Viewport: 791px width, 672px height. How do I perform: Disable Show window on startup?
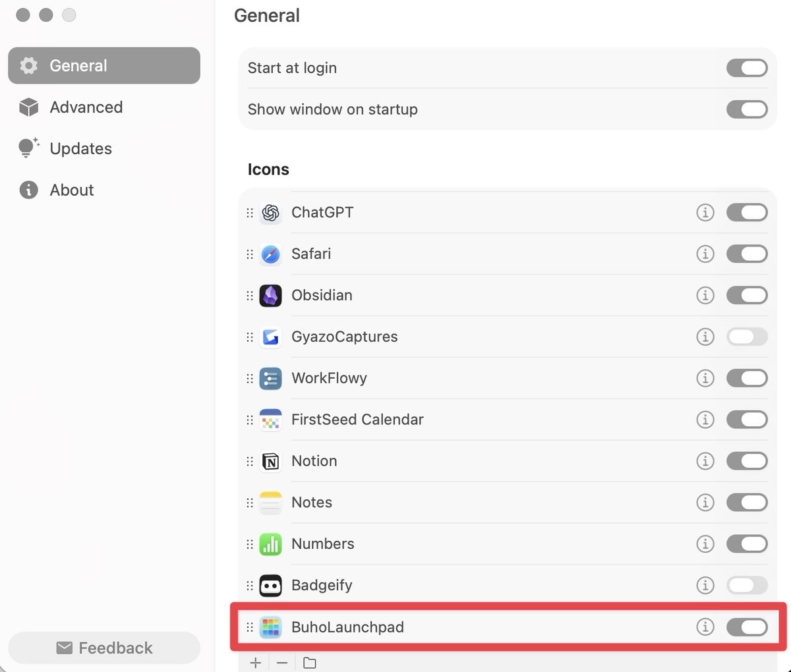tap(746, 109)
